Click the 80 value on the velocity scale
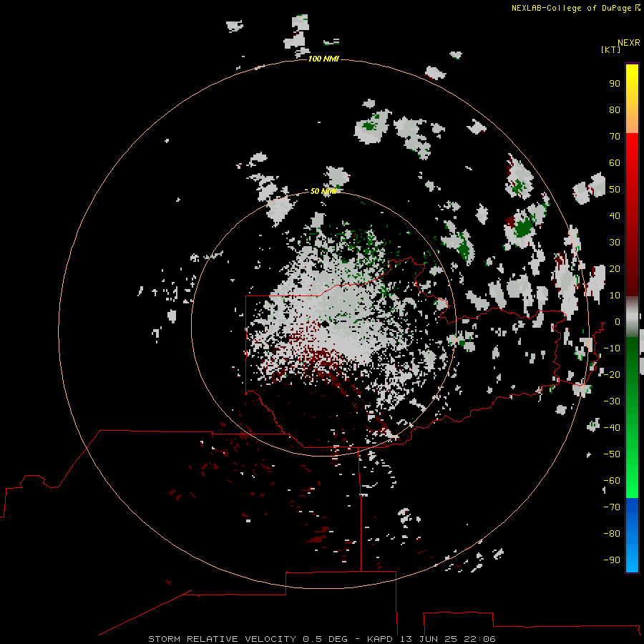Screen dimensions: 644x644 pyautogui.click(x=615, y=110)
